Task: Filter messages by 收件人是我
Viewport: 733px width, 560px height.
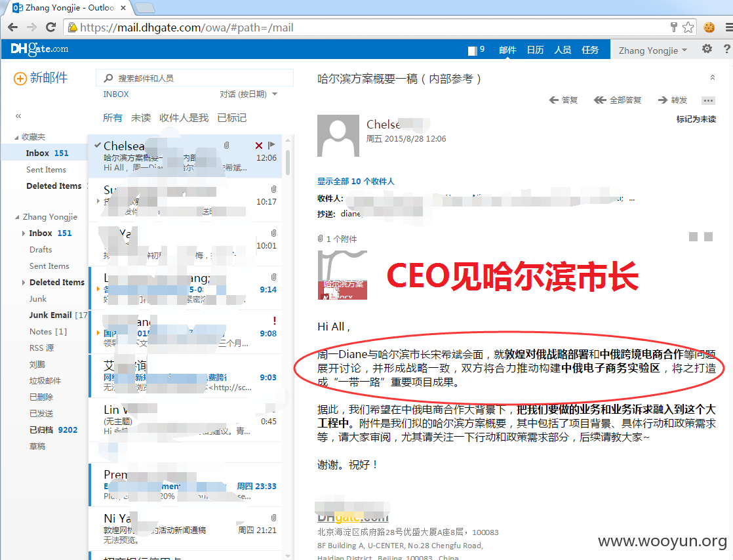Action: [x=184, y=118]
